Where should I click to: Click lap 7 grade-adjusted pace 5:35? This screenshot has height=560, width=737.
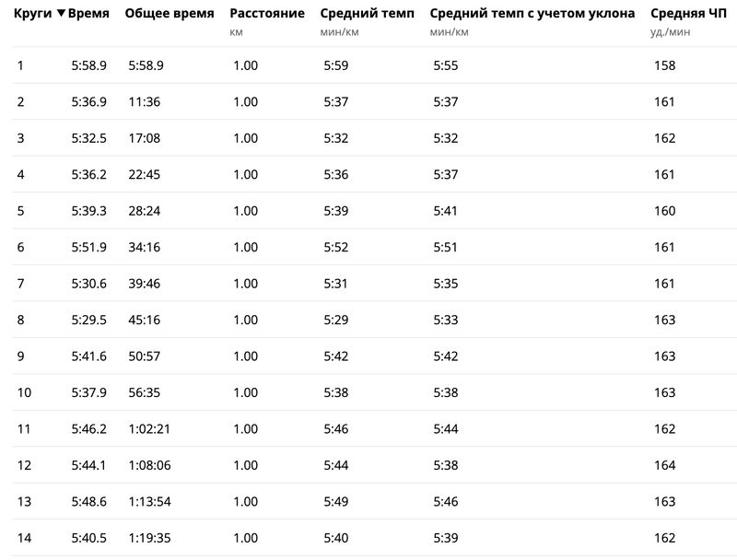(x=446, y=284)
